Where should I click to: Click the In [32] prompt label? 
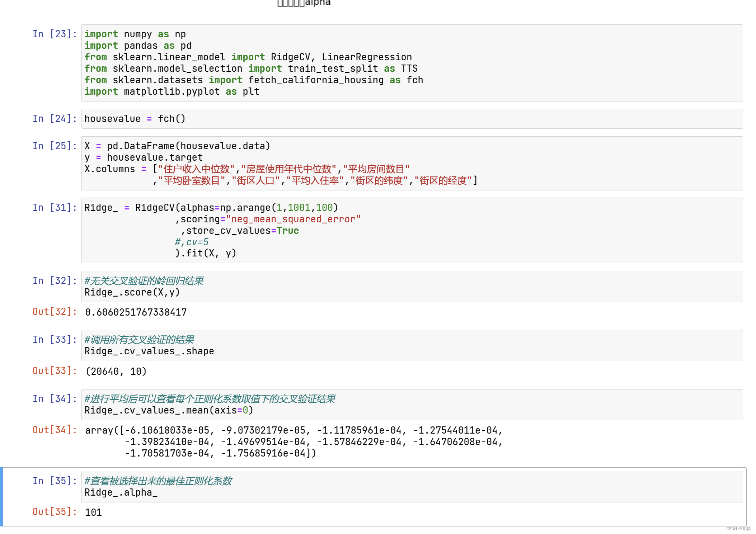55,281
